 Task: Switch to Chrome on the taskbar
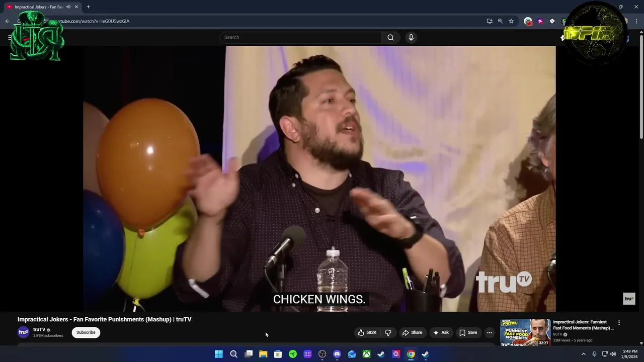[x=411, y=354]
